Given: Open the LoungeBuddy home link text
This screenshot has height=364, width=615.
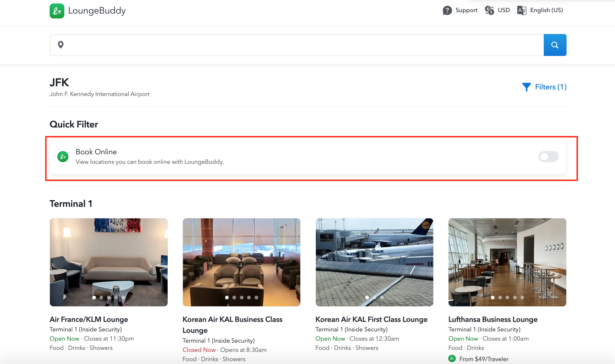Looking at the screenshot, I should pyautogui.click(x=97, y=11).
